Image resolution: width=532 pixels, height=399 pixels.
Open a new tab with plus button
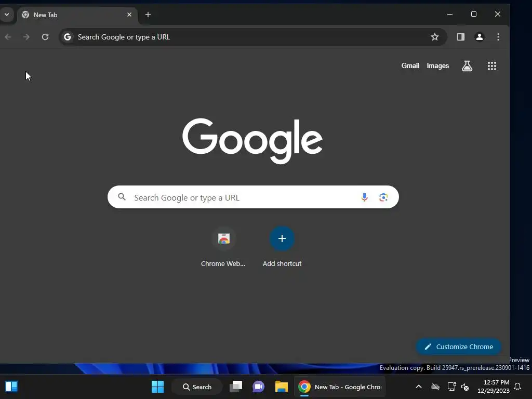(x=148, y=15)
